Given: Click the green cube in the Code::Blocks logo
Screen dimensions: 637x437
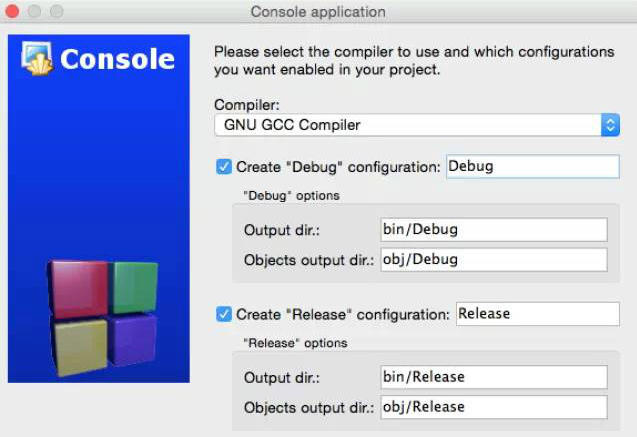Looking at the screenshot, I should pos(133,285).
